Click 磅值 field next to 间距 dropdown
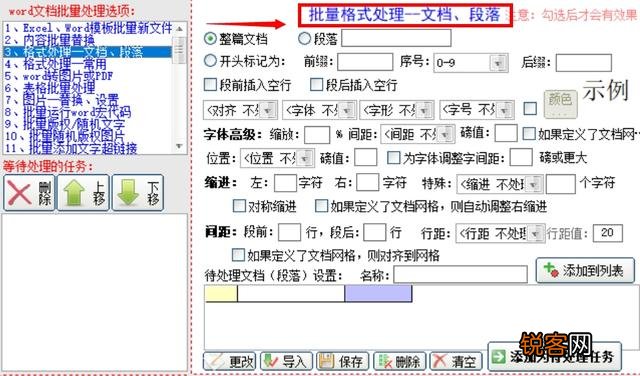This screenshot has width=640, height=376. [506, 133]
